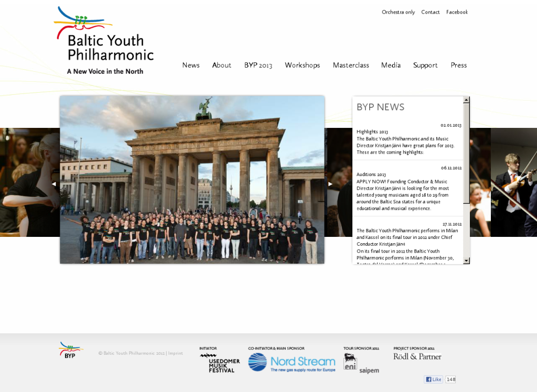This screenshot has width=537, height=392.
Task: Go to the BYP 2013 page
Action: [x=258, y=65]
